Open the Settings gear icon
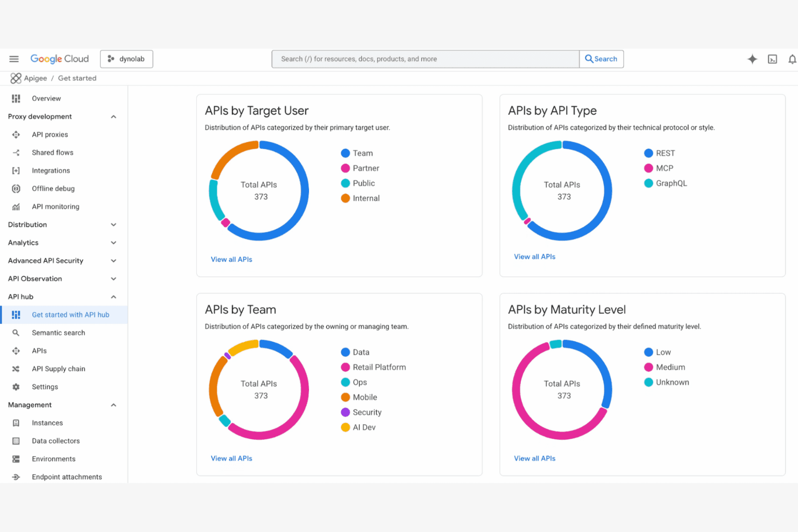This screenshot has width=798, height=532. [16, 387]
